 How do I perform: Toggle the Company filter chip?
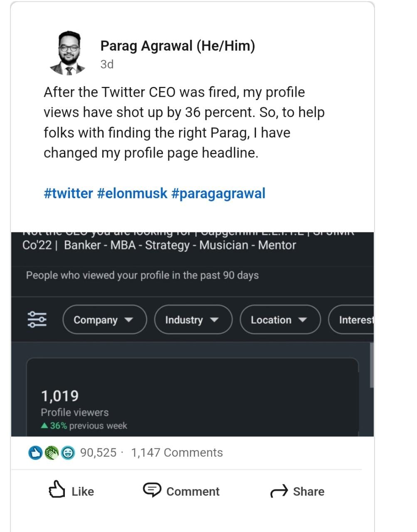(x=104, y=320)
